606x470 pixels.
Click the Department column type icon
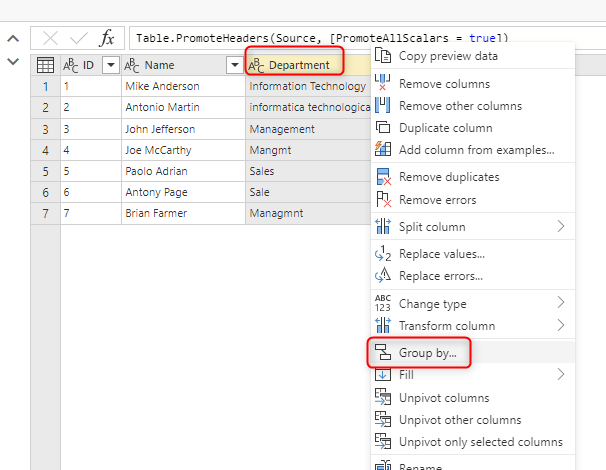pos(257,65)
